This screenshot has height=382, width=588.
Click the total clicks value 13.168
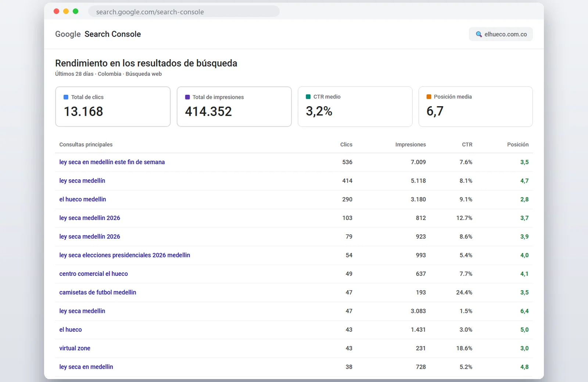pyautogui.click(x=83, y=111)
